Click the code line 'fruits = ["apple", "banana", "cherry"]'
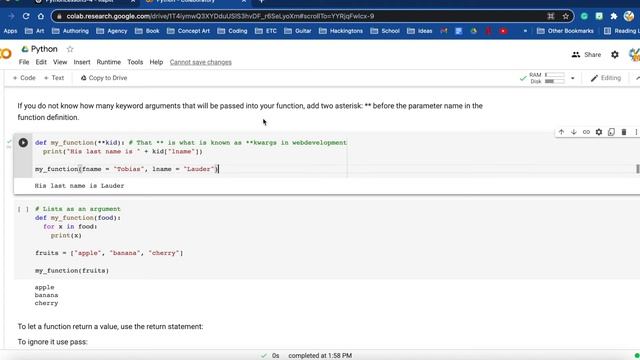640x360 pixels. coord(109,253)
